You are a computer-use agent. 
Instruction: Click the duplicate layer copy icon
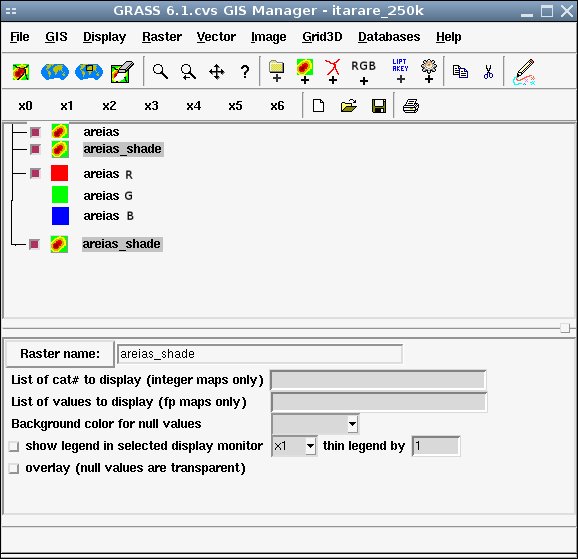(460, 72)
